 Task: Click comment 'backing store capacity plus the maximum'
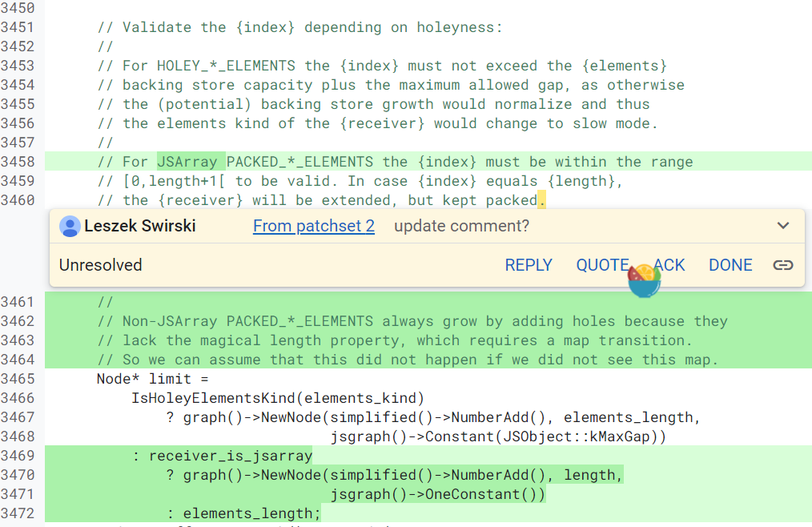tap(391, 84)
